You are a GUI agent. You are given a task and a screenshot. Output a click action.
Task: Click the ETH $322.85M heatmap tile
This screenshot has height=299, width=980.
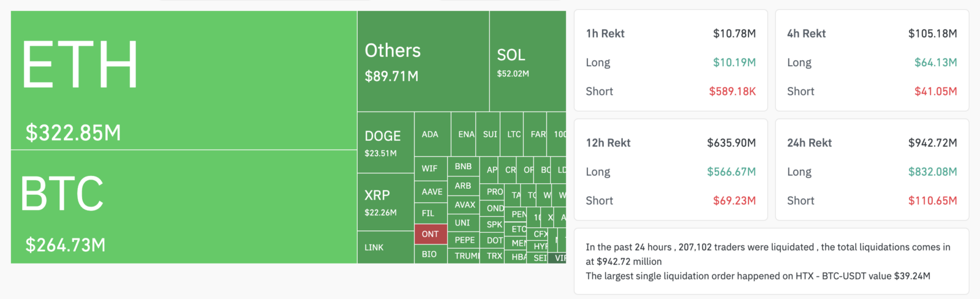(184, 80)
